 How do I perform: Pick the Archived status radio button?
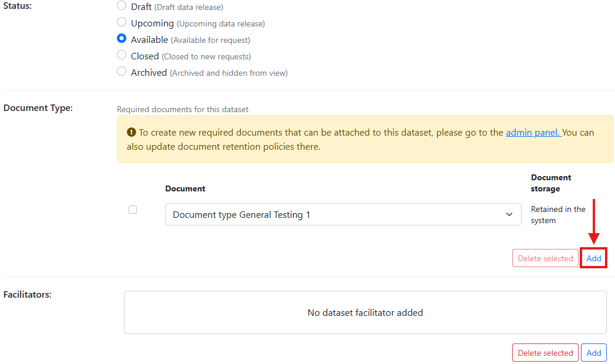[x=122, y=72]
